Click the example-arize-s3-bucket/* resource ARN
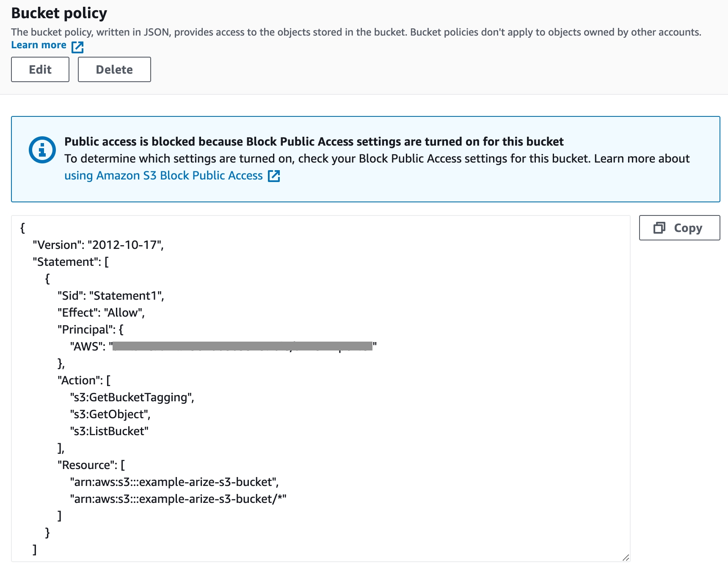 coord(178,499)
